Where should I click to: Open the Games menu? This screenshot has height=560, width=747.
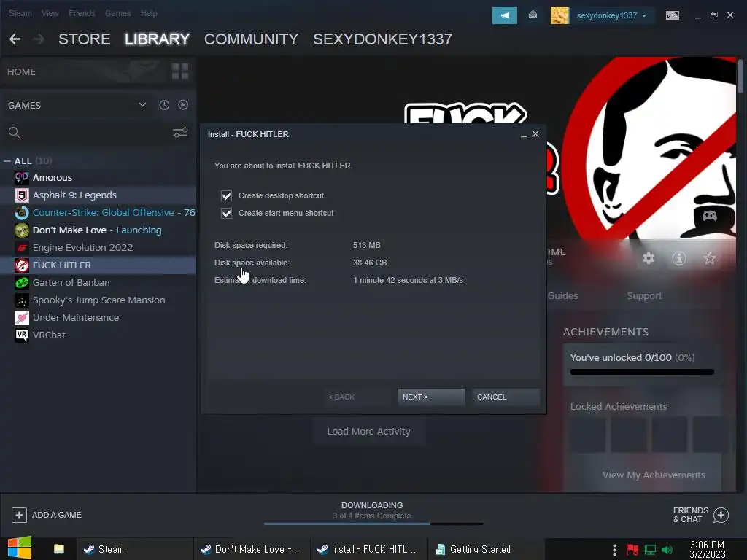click(x=117, y=13)
